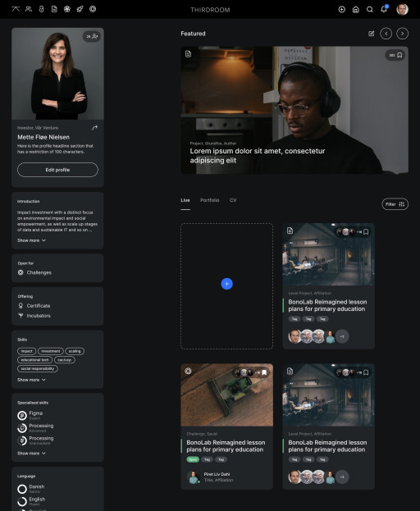This screenshot has width=420, height=511.
Task: Click the Challenge, Gould label on the tractor card
Action: 202,434
